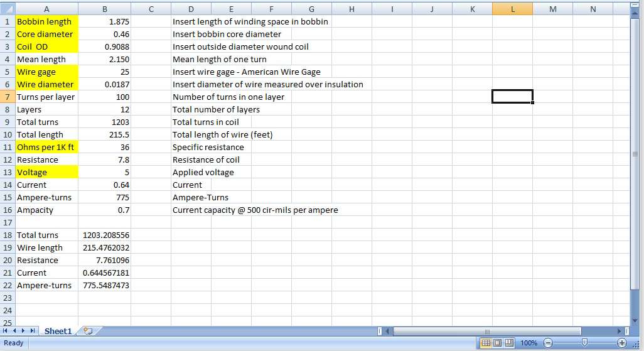Screen dimensions: 644x351
Task: Select column D header
Action: point(191,9)
